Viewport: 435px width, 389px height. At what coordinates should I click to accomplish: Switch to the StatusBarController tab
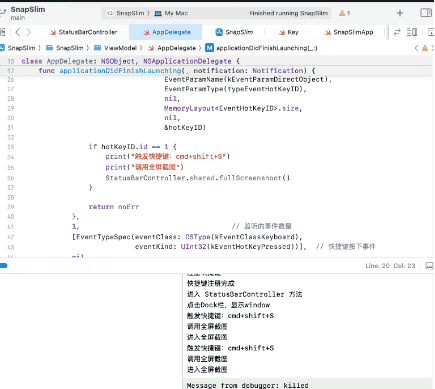click(x=84, y=32)
